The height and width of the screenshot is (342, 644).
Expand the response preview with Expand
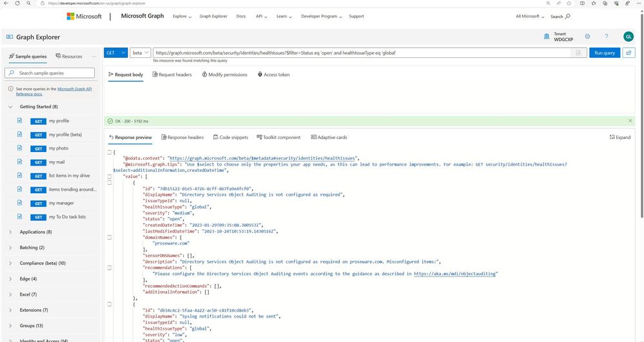[620, 137]
